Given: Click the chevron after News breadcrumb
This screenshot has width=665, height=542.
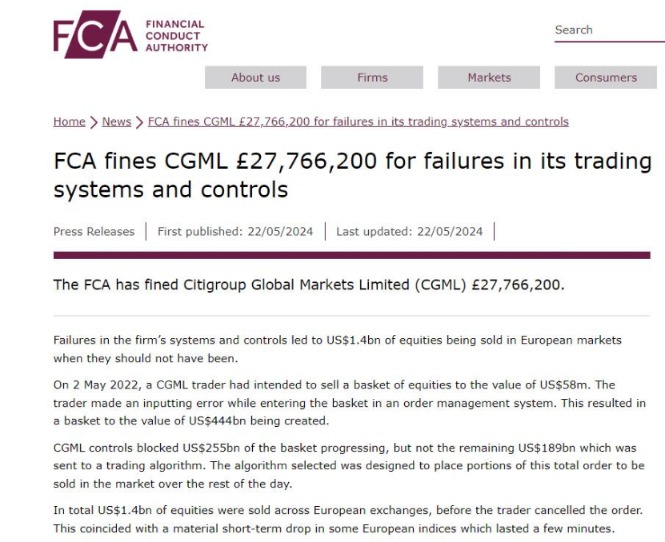Looking at the screenshot, I should click(139, 122).
